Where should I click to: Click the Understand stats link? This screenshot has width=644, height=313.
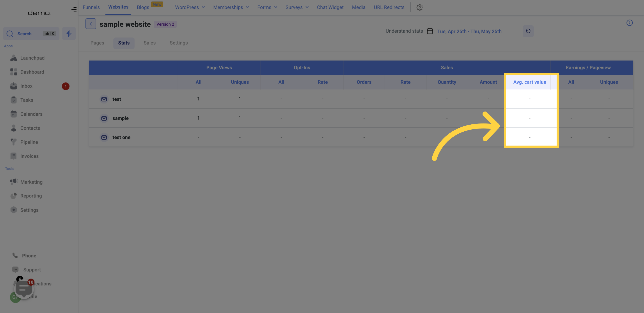[404, 31]
